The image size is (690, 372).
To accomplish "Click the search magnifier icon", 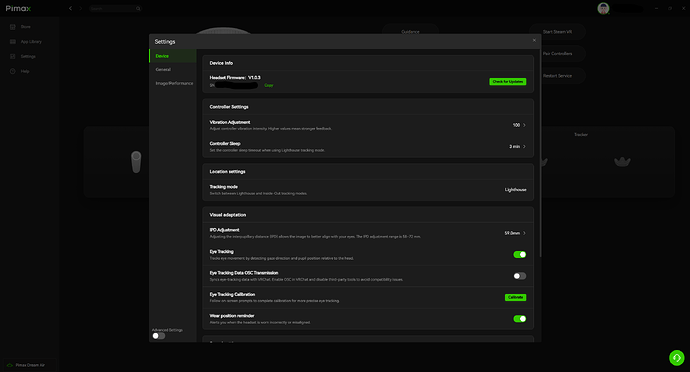I will point(138,8).
